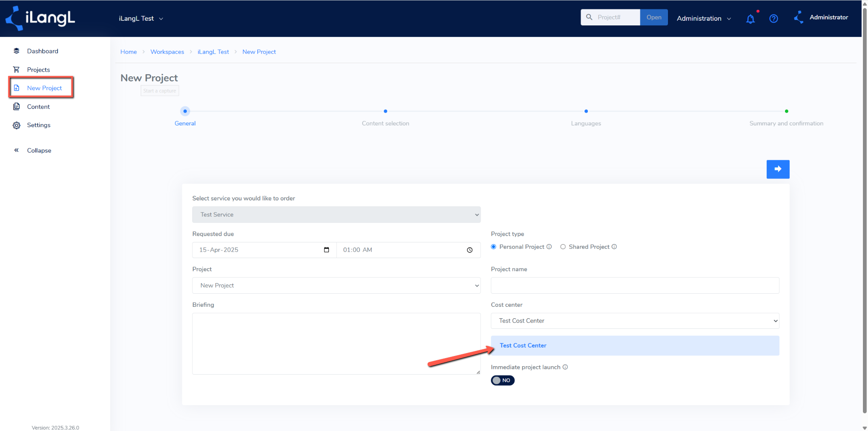This screenshot has height=431, width=868.
Task: Toggle the Immediate project launch switch
Action: pos(503,380)
